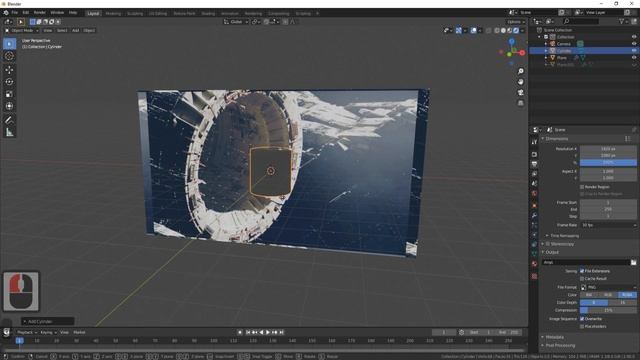The image size is (640, 360).
Task: Select the Select Box tool in the left toolbar
Action: tap(9, 44)
